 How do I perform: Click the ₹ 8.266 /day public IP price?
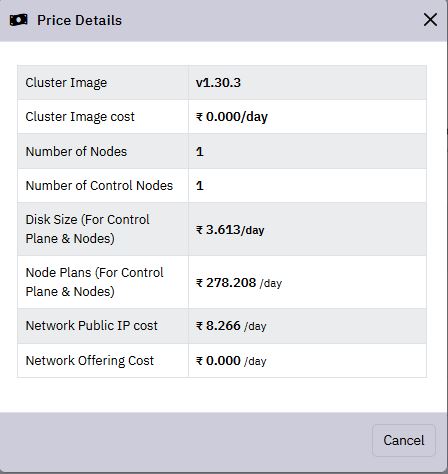pyautogui.click(x=231, y=326)
